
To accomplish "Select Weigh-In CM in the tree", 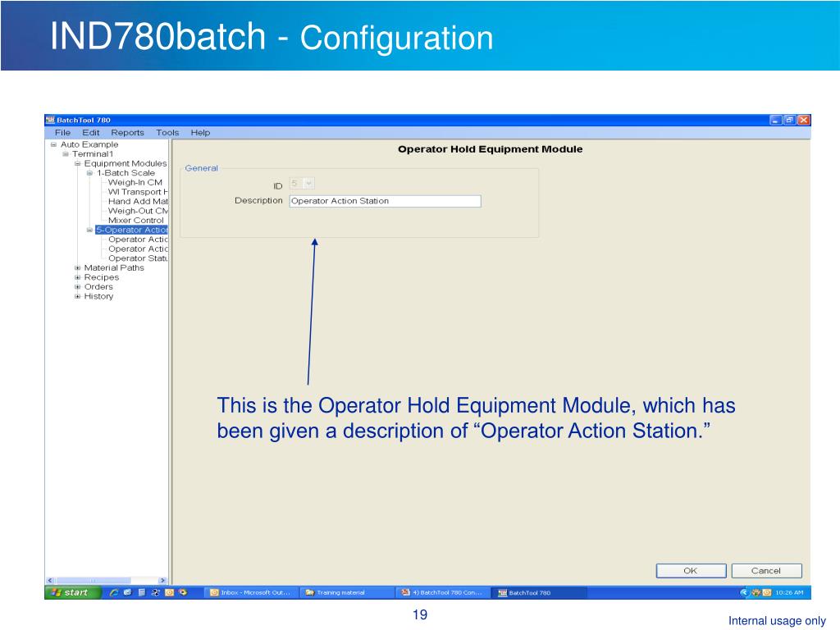I will (x=135, y=183).
